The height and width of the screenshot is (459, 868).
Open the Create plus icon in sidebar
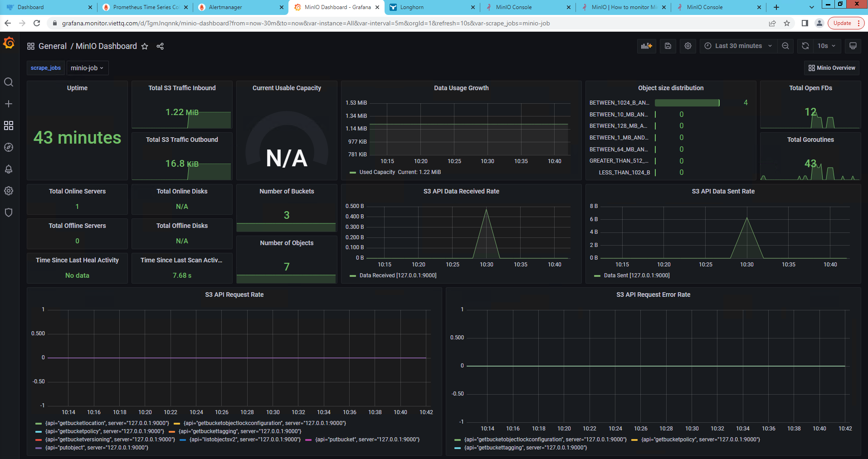point(9,103)
